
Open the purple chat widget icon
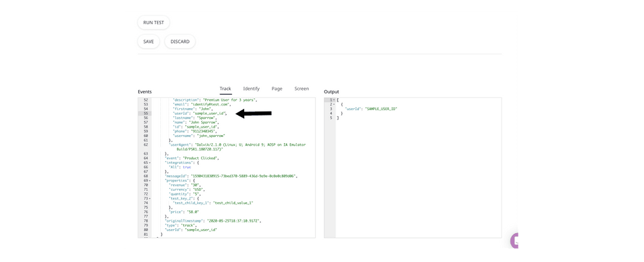515,241
